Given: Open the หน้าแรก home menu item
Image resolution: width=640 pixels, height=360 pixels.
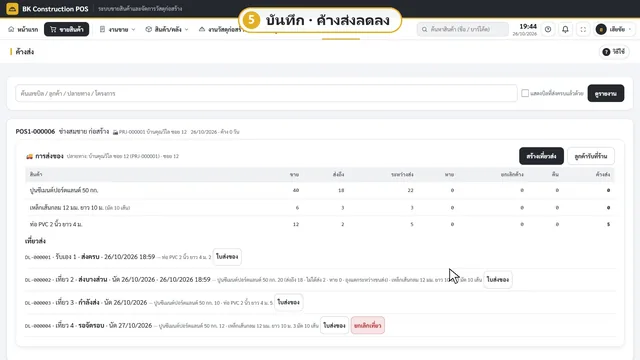Looking at the screenshot, I should pyautogui.click(x=23, y=29).
